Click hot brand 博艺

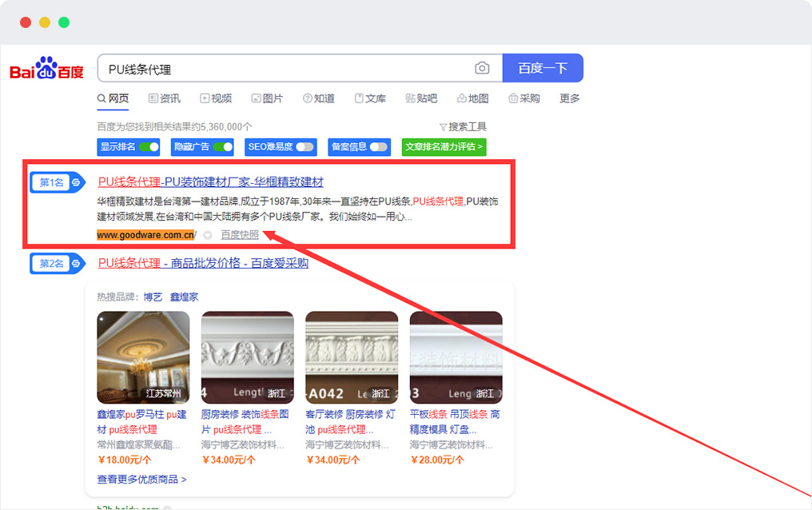(153, 297)
